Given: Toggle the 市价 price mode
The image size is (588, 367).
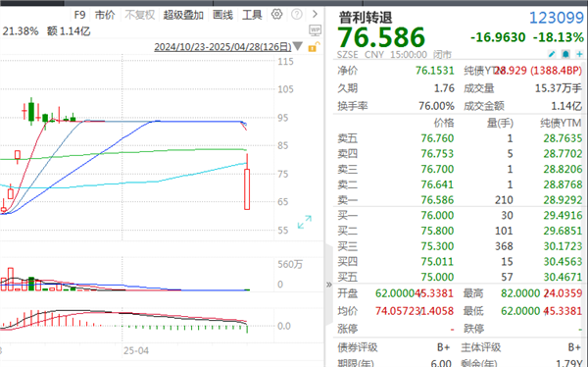Looking at the screenshot, I should (x=105, y=15).
